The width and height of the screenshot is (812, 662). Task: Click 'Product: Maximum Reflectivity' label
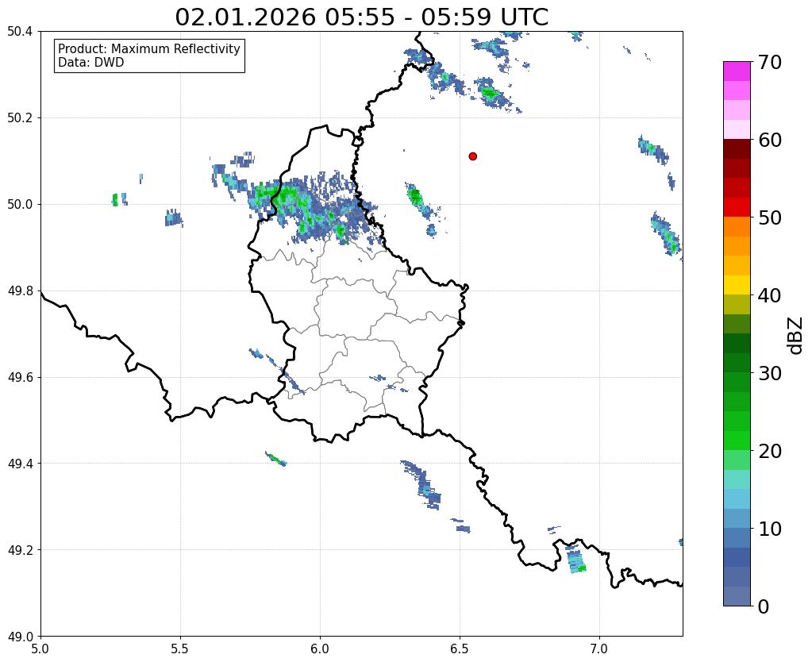point(149,48)
